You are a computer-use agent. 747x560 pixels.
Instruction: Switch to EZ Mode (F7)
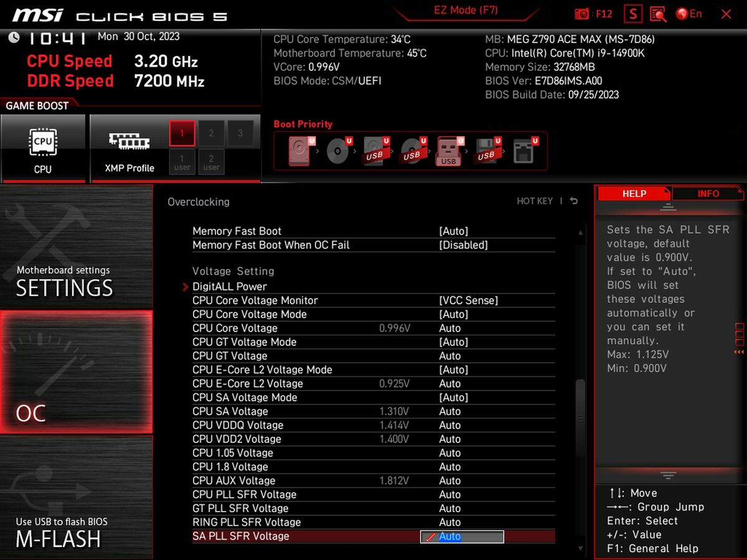(x=466, y=11)
